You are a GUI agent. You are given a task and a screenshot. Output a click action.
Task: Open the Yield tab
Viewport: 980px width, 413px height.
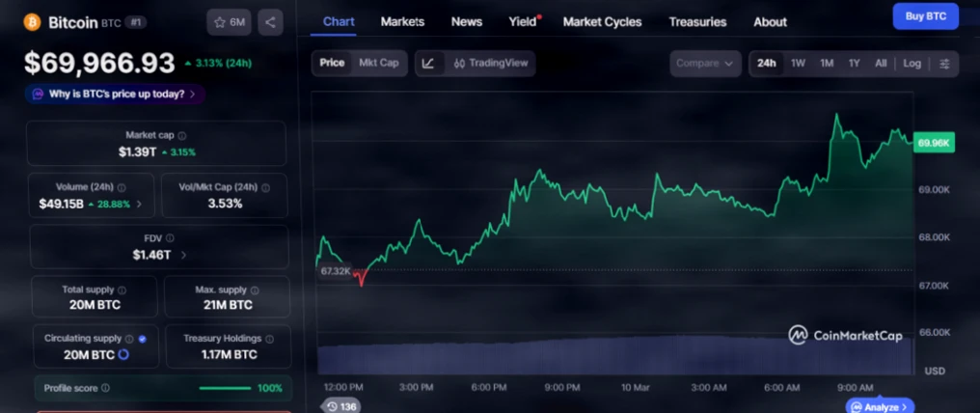click(523, 22)
